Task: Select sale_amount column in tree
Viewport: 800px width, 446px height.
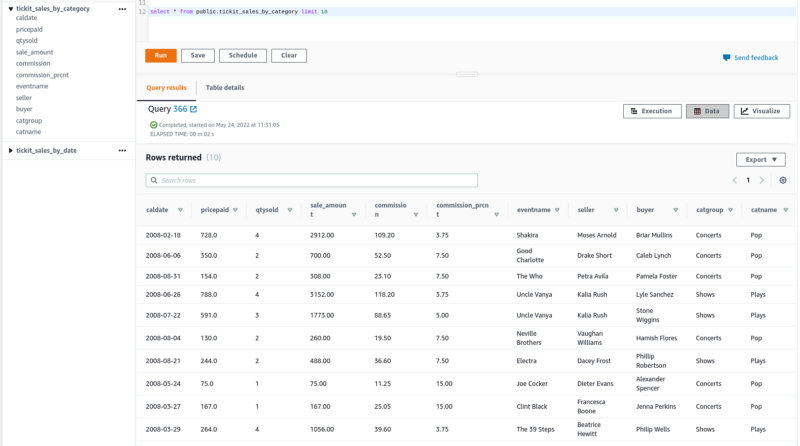Action: (x=34, y=52)
